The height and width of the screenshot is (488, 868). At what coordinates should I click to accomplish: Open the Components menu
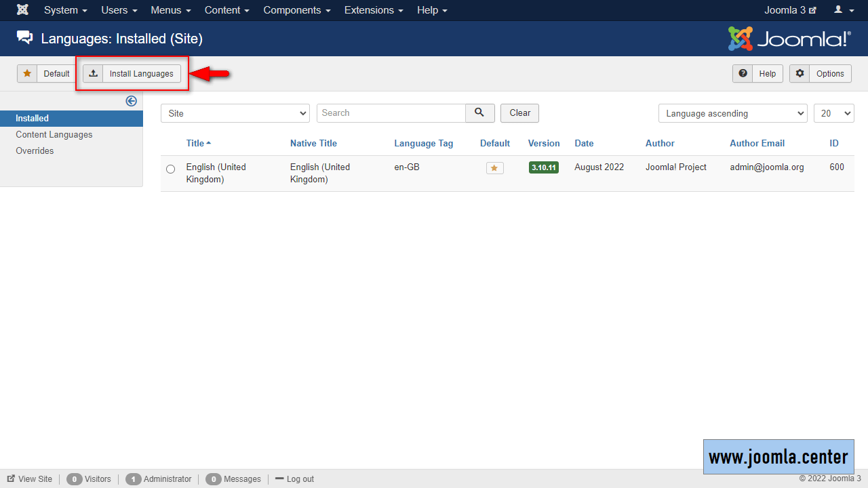point(297,10)
